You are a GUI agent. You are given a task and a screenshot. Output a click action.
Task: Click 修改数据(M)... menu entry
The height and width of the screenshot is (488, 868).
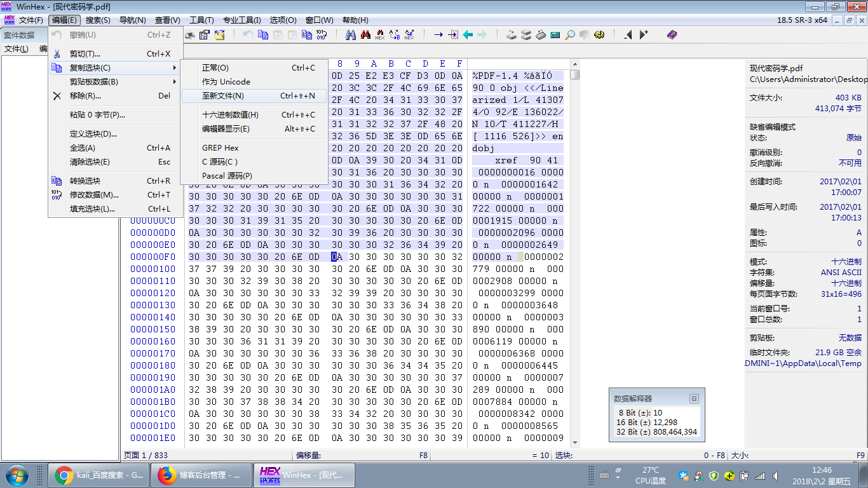point(116,195)
